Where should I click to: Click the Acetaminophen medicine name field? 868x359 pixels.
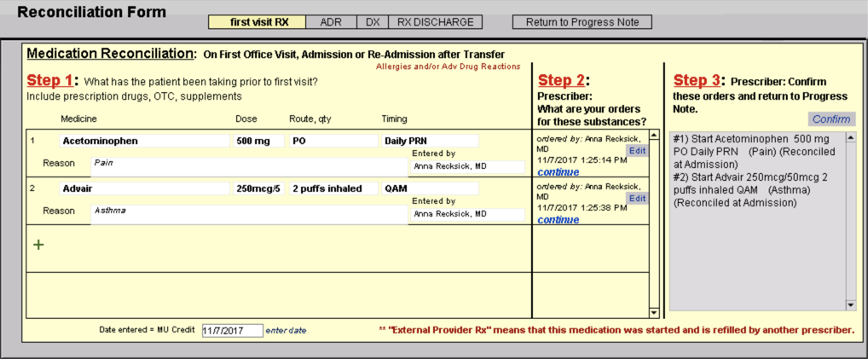(144, 141)
